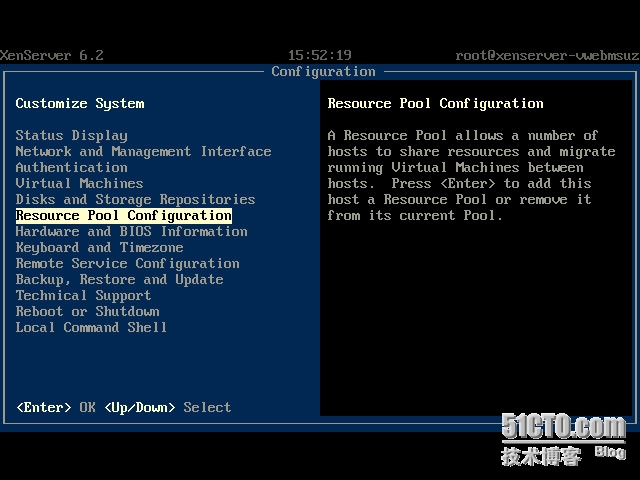
Task: Choose the Authentication option
Action: click(x=71, y=167)
